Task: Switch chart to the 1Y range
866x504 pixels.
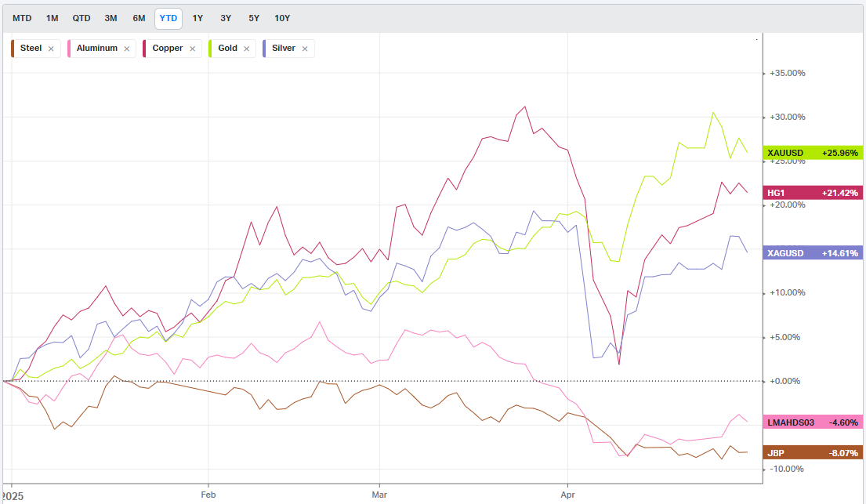Action: [197, 18]
